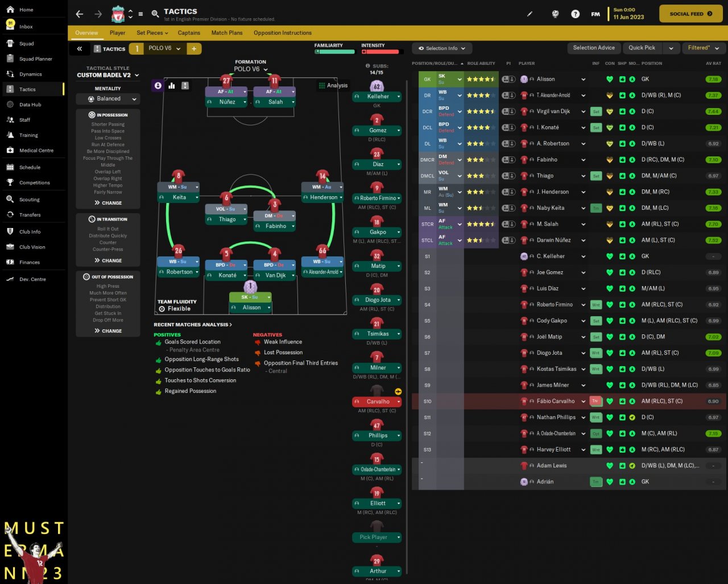Open the Recent Matches Analysis link
The width and height of the screenshot is (728, 584).
tap(193, 325)
